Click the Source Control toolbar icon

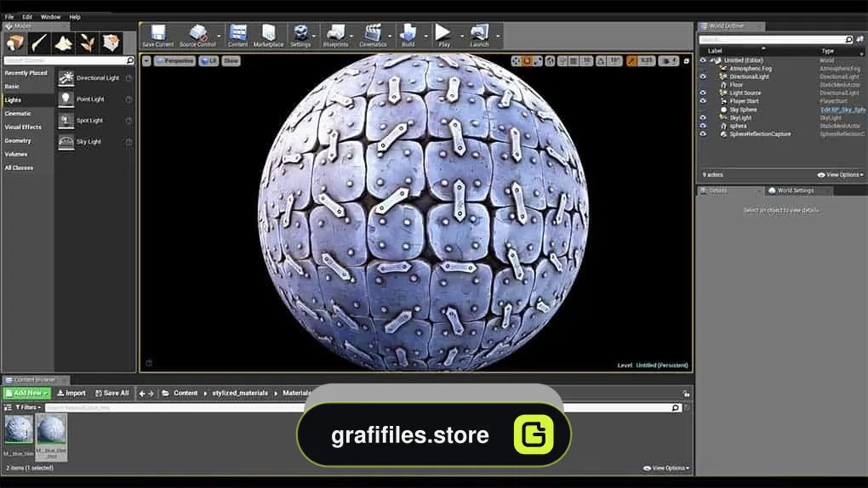pyautogui.click(x=197, y=33)
